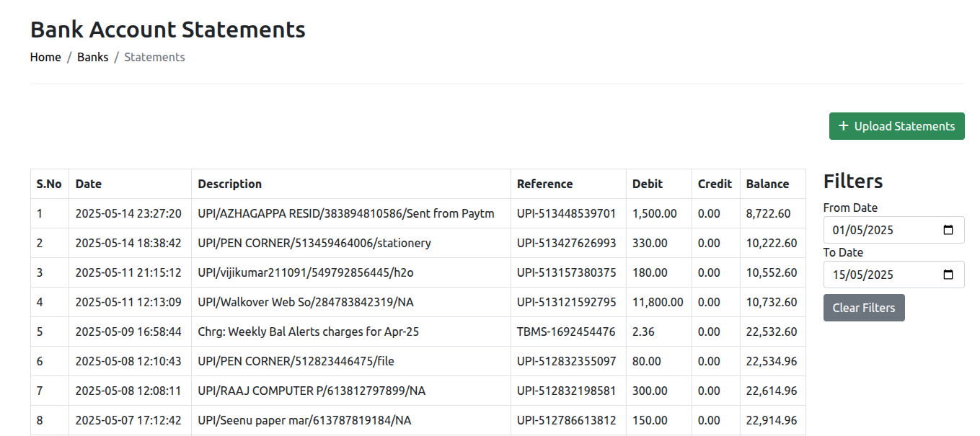Select the PEN CORNER stationery description
This screenshot has height=436, width=980.
(314, 243)
